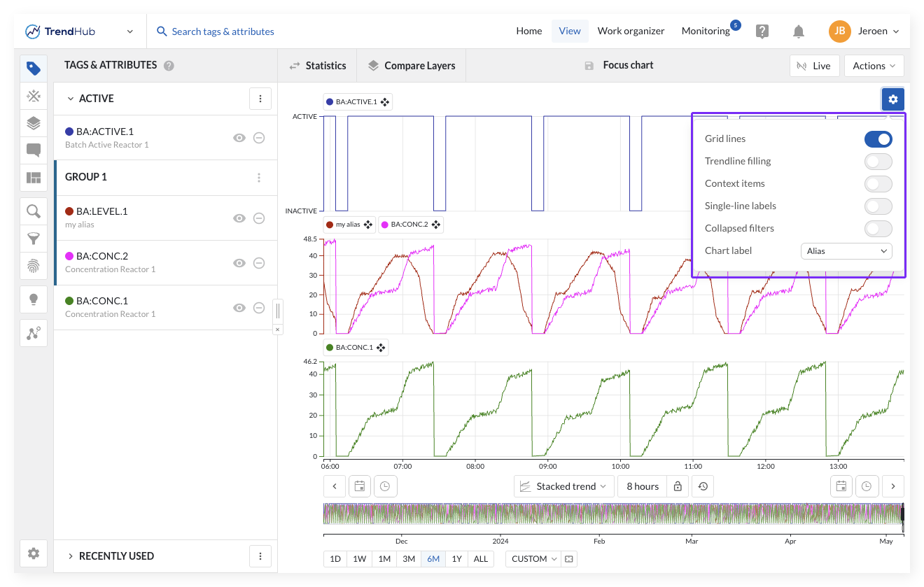Switch to the Work organizer tab
Screen dimensions: 924x587
(x=631, y=31)
